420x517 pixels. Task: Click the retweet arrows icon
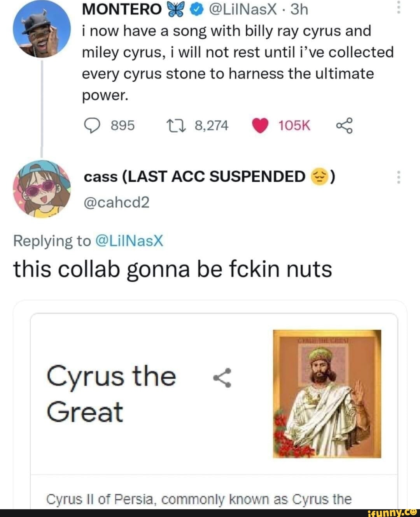(x=171, y=126)
